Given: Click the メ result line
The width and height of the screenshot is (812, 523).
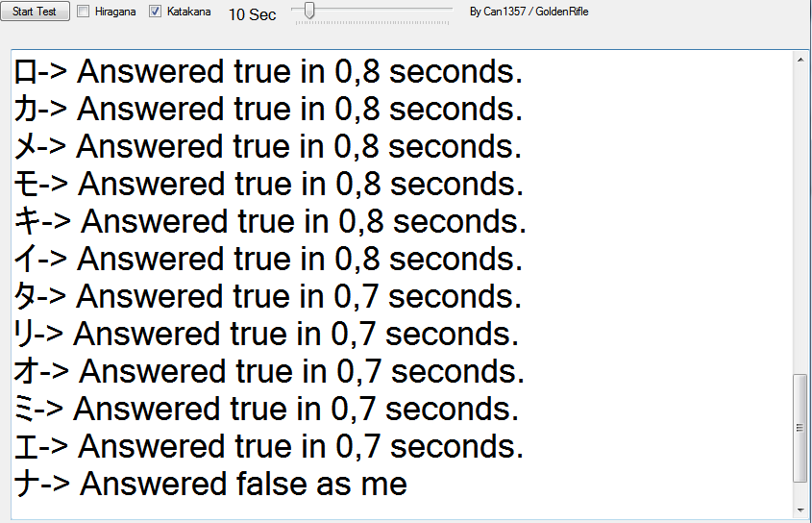Looking at the screenshot, I should [x=268, y=147].
